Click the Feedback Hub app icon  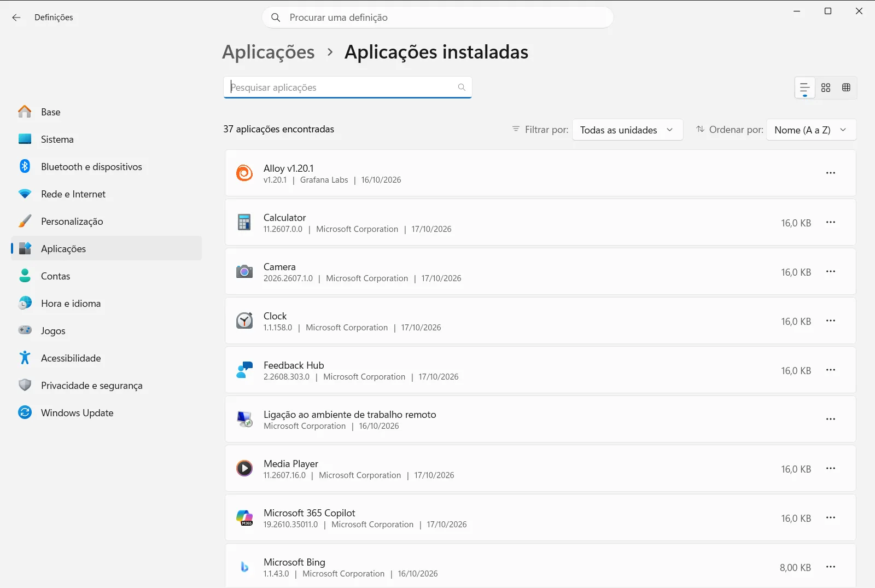(x=244, y=370)
